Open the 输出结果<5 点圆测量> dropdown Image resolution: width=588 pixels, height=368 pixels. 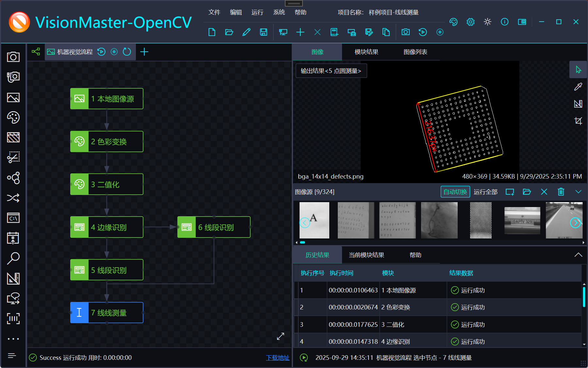point(331,71)
